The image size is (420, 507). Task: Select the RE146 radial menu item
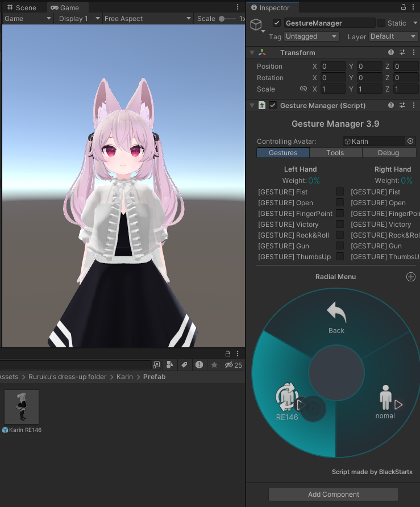tap(287, 402)
